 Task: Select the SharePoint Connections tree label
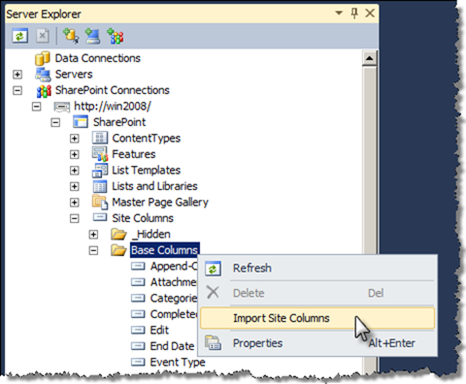click(x=112, y=90)
